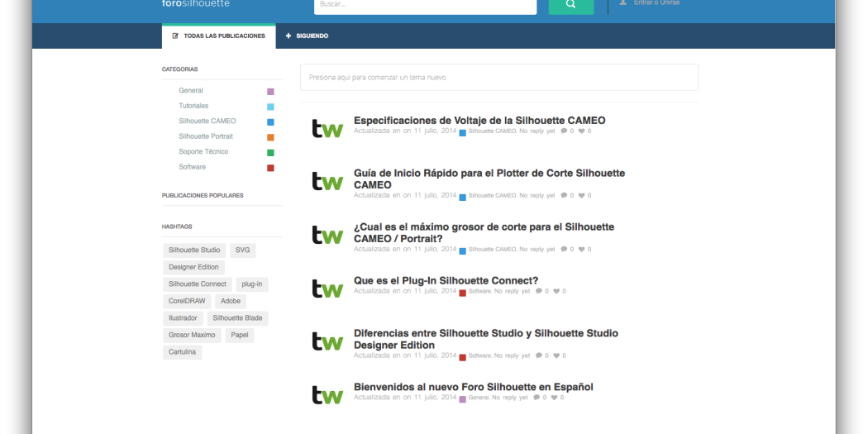Select the Designer Edition hashtag
Image resolution: width=868 pixels, height=434 pixels.
(193, 267)
